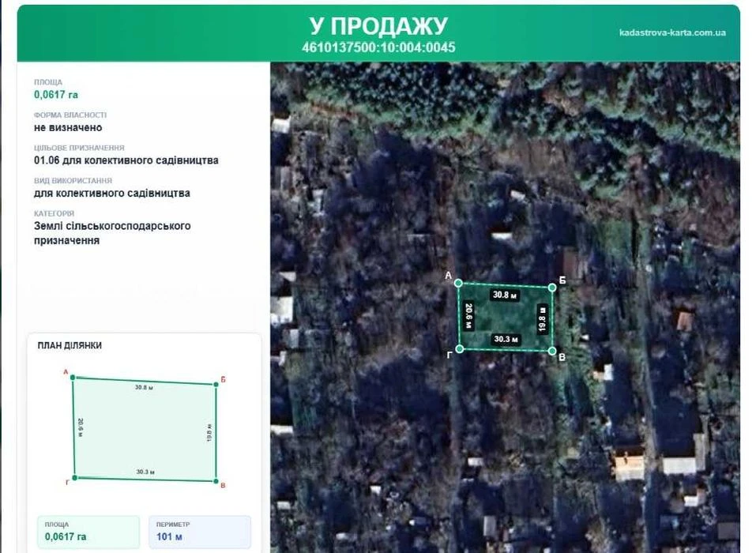The height and width of the screenshot is (553, 756).
Task: Click vertex В in the plot plan
Action: coord(216,481)
